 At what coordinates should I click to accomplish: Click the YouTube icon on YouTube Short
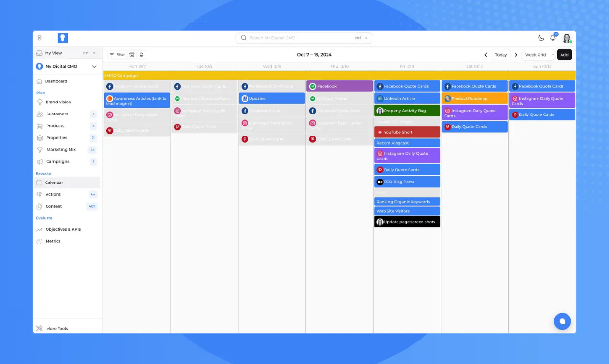(x=380, y=132)
